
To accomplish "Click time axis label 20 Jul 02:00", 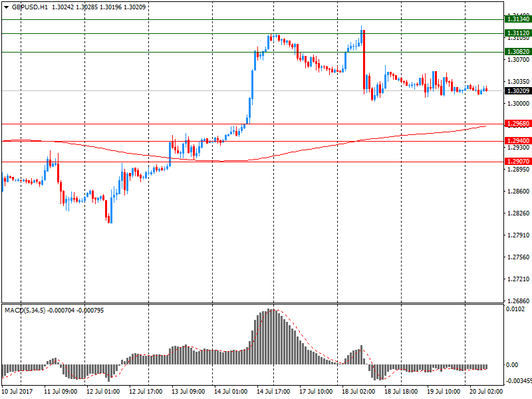I will tap(486, 392).
